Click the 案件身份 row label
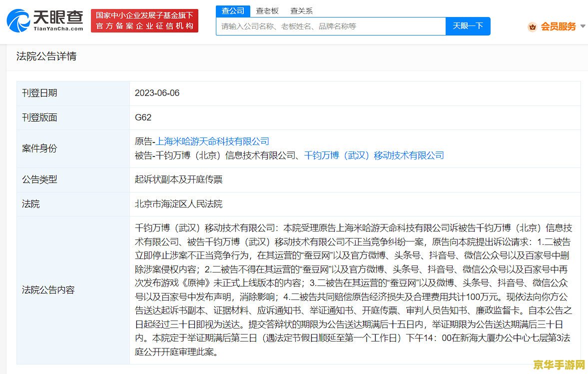Screen dimensions: 588x374 click(x=39, y=148)
